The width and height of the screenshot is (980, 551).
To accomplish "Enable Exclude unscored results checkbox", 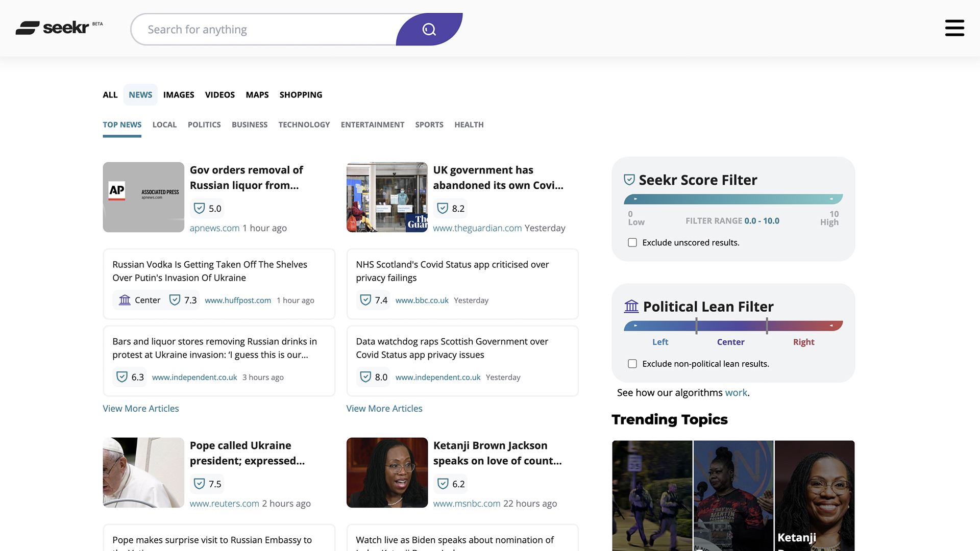I will [632, 243].
